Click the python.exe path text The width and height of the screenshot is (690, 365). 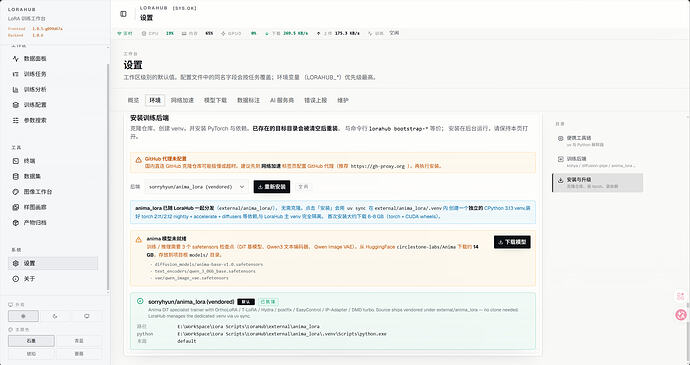(x=282, y=334)
